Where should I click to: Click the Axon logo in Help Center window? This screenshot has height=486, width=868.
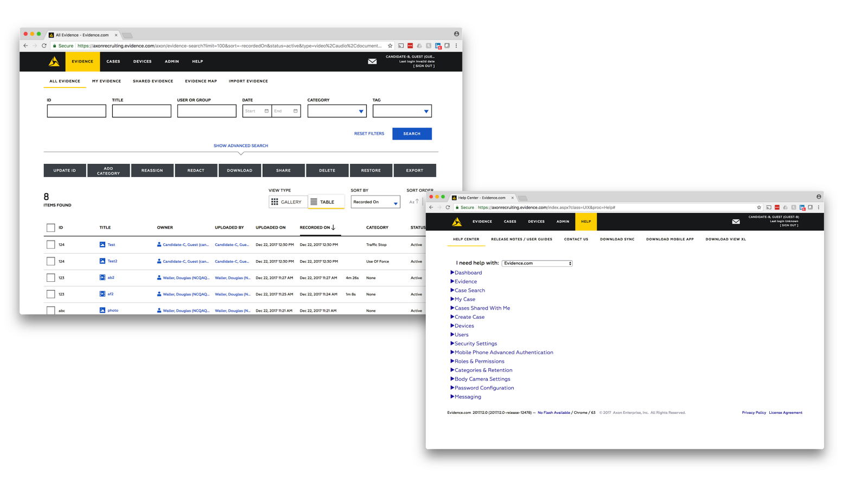457,222
